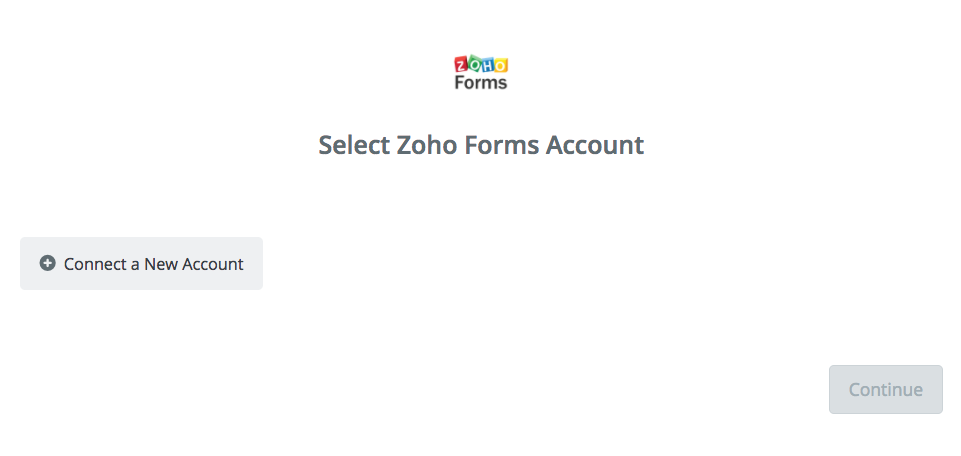This screenshot has height=456, width=961.
Task: Open new account connection via the gray button
Action: pos(142,264)
